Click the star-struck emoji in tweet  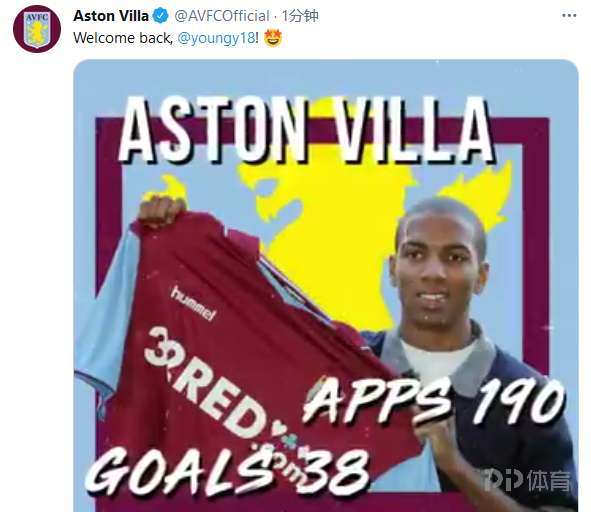[x=273, y=38]
